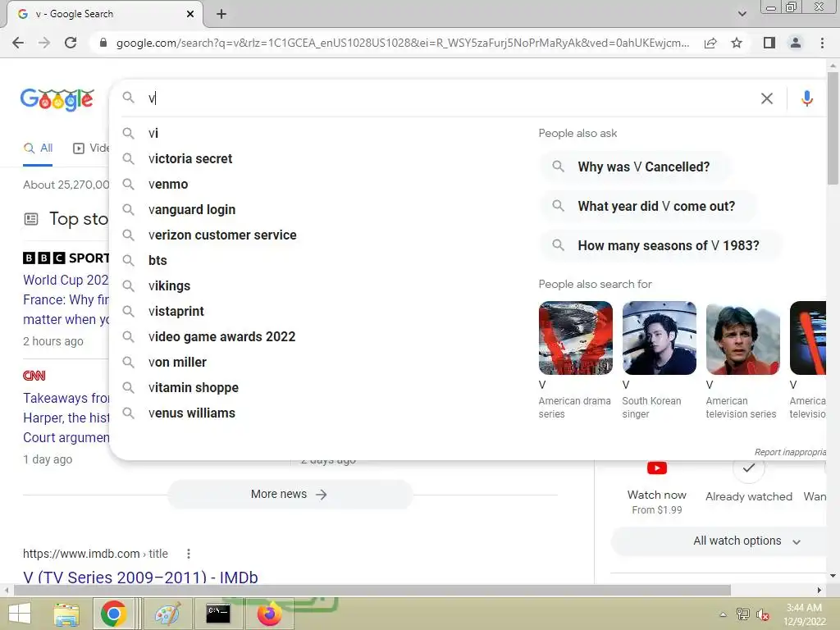
Task: Click the More news button
Action: coord(290,494)
